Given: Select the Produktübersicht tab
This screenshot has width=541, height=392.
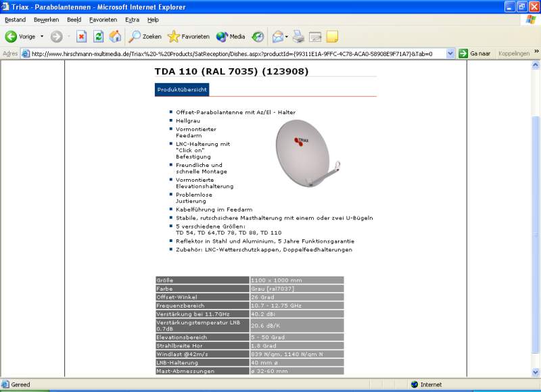Looking at the screenshot, I should pyautogui.click(x=182, y=90).
